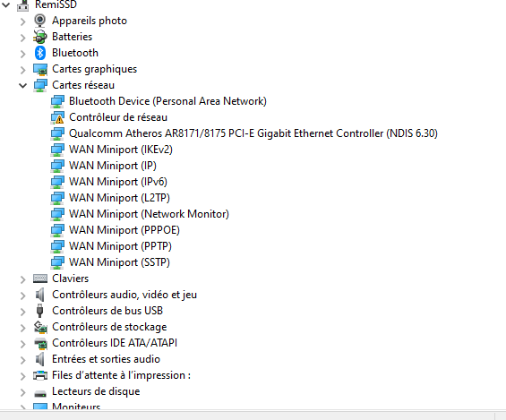Select WAN Miniport (PPPOE) device
The width and height of the screenshot is (506, 420).
[124, 230]
